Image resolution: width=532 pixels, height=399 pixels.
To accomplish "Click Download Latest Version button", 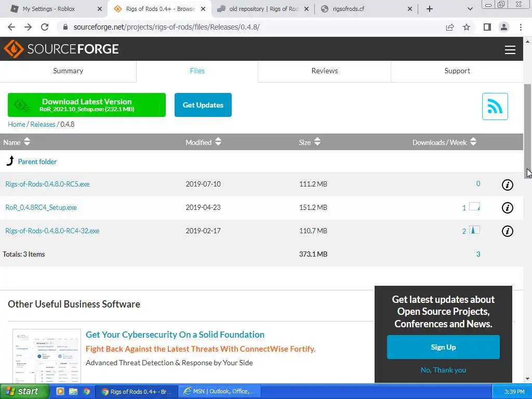I will point(87,105).
